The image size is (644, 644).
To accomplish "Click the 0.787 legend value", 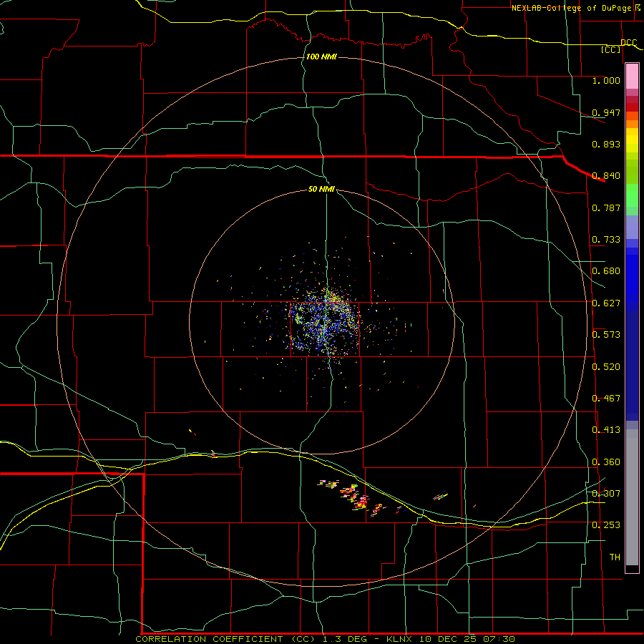I will point(606,208).
